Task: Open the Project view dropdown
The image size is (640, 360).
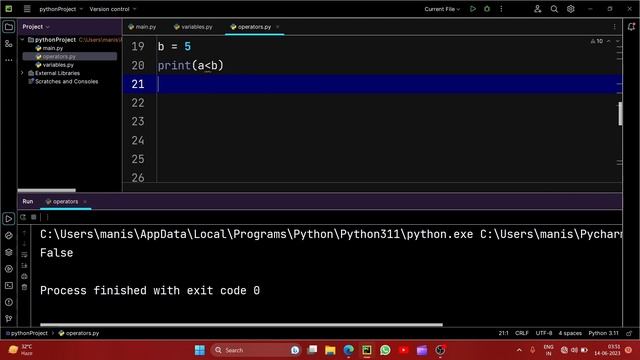Action: point(36,27)
